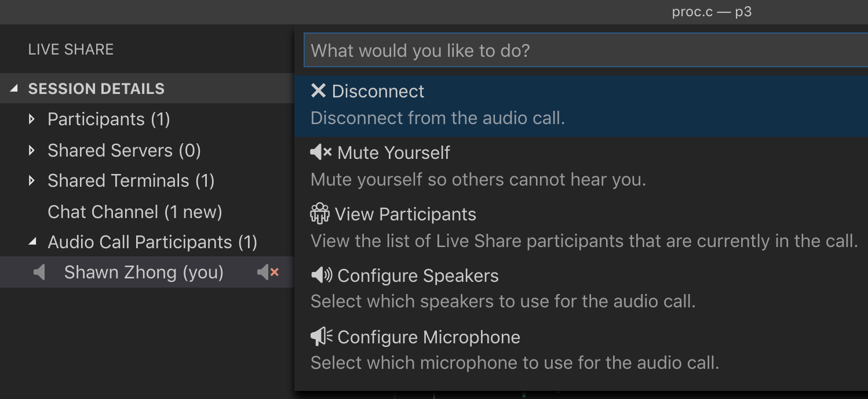The width and height of the screenshot is (868, 399).
Task: Toggle mute icon beside Shawn Zhong (you)
Action: [268, 272]
